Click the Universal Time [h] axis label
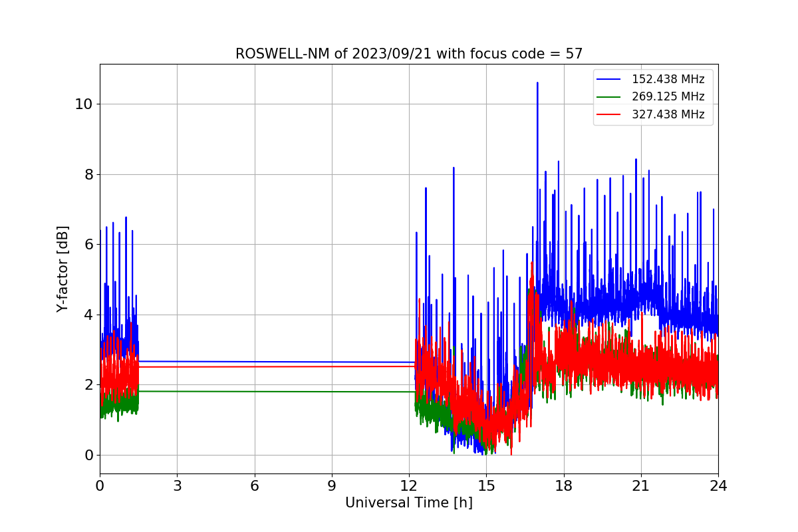This screenshot has height=532, width=798. pos(409,503)
